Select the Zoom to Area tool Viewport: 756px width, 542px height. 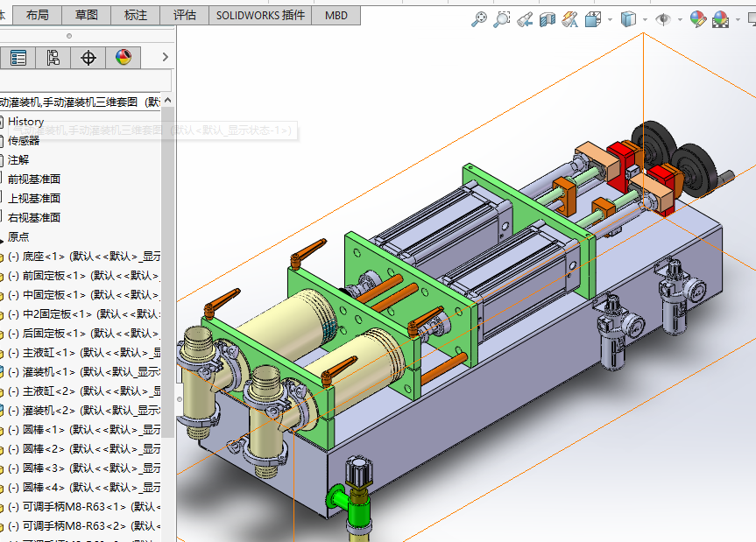(x=502, y=18)
